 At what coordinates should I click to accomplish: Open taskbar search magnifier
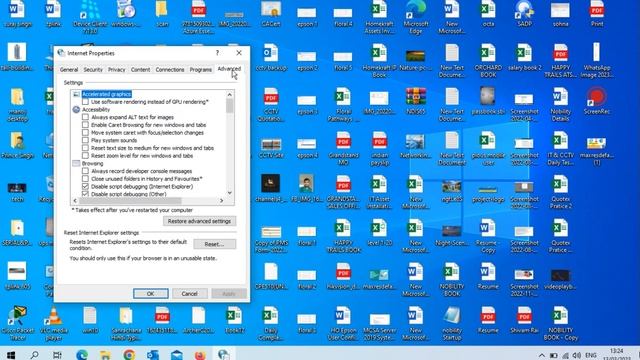tap(35, 354)
